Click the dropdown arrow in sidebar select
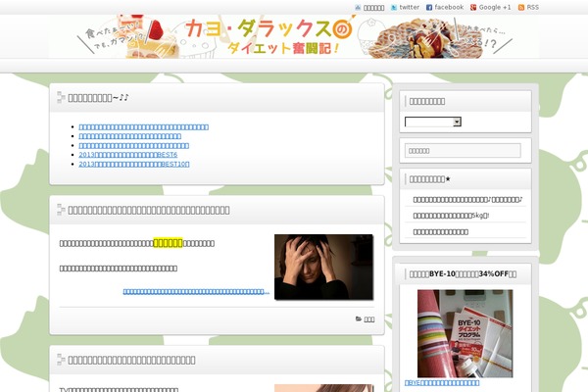588x392 pixels. pyautogui.click(x=457, y=122)
